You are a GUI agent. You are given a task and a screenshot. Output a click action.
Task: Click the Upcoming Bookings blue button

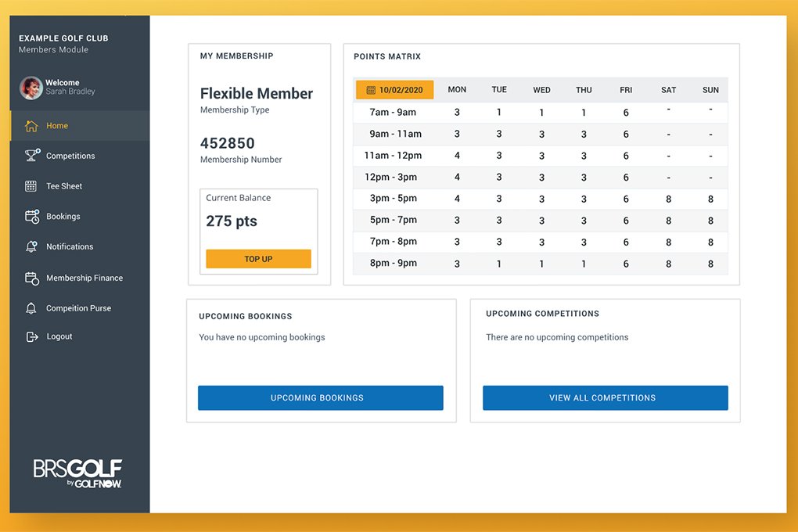click(x=320, y=397)
